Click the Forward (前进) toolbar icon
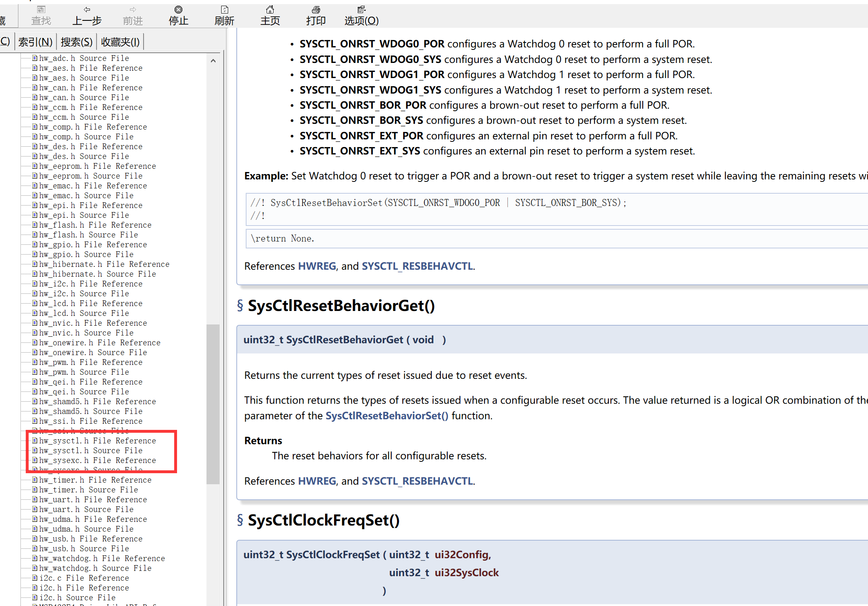868x606 pixels. [133, 15]
